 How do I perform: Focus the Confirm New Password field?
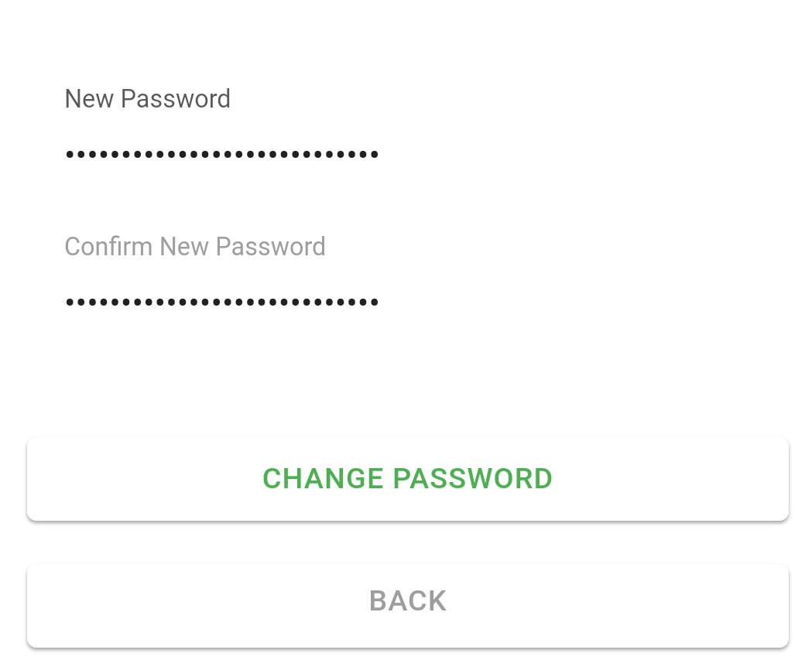(408, 302)
